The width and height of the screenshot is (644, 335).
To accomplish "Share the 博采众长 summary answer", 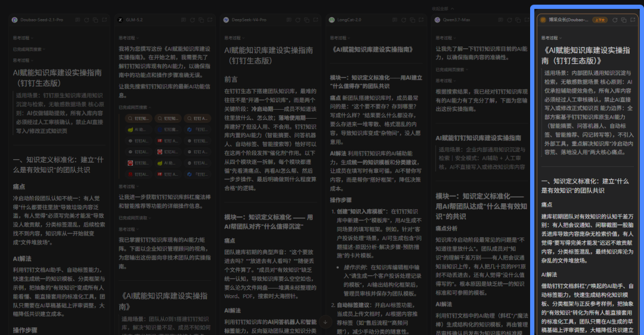I will (633, 20).
